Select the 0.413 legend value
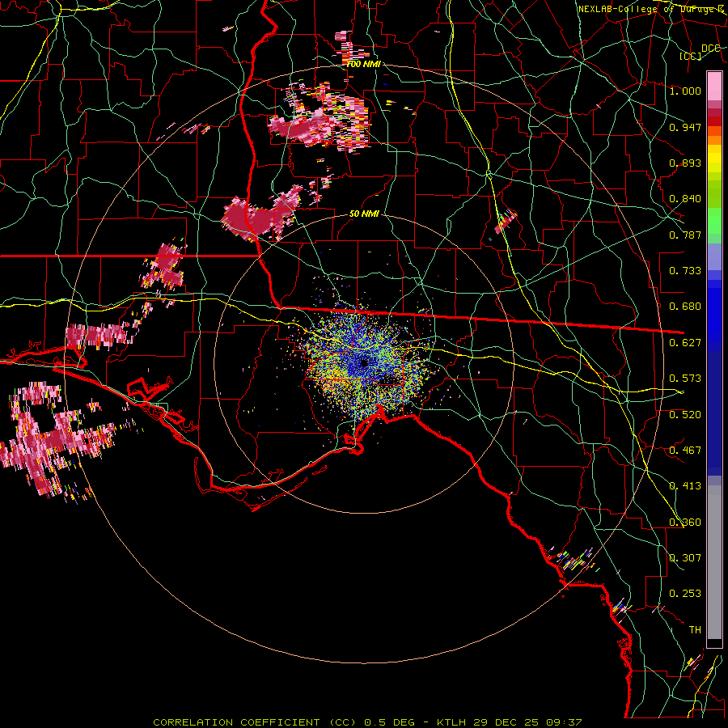Image resolution: width=728 pixels, height=728 pixels. click(x=685, y=486)
